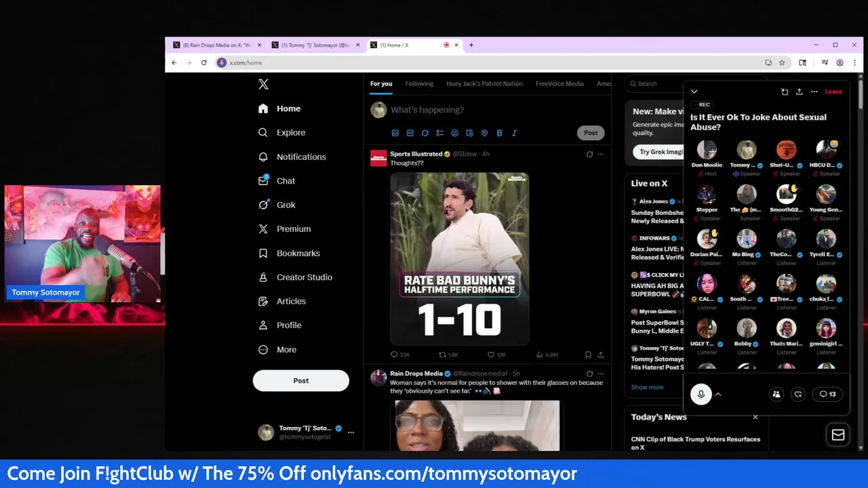
Task: Open Huey Jack's Patriot Nation tab
Action: click(x=484, y=83)
